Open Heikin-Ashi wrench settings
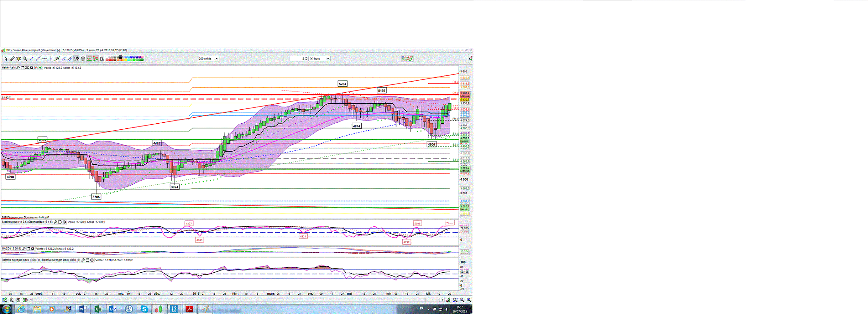This screenshot has width=868, height=314. pyautogui.click(x=18, y=68)
